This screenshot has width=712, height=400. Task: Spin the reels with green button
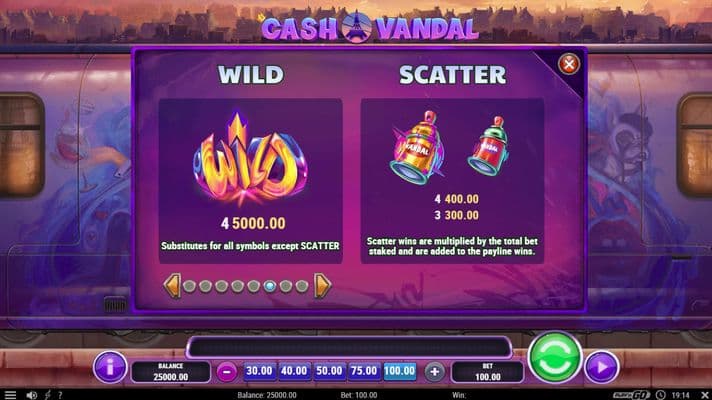pyautogui.click(x=554, y=357)
